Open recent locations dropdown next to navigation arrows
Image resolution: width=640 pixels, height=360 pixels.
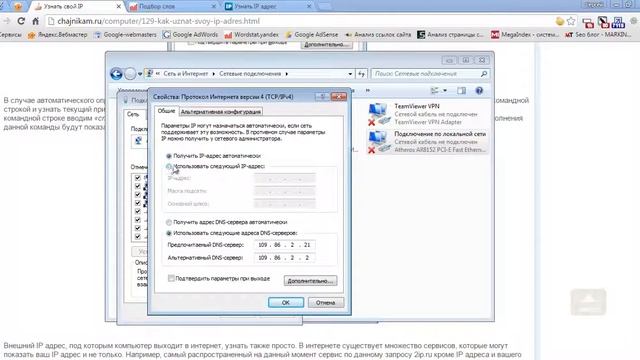[x=140, y=74]
